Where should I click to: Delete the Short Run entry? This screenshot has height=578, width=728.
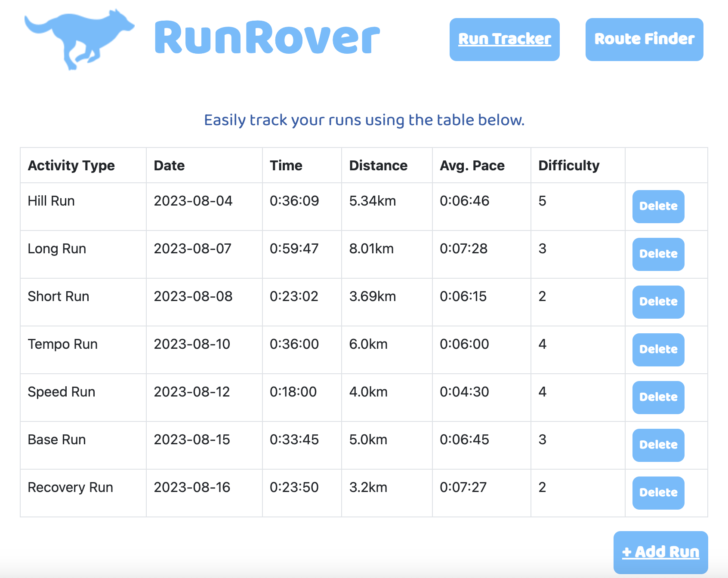click(x=658, y=302)
